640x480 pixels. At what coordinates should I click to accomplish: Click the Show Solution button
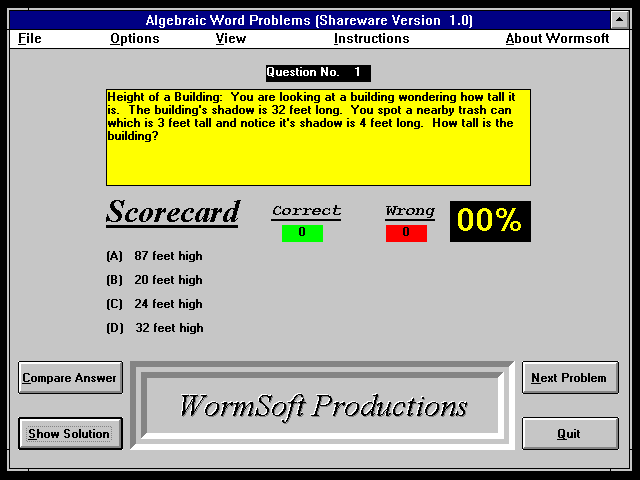click(70, 434)
